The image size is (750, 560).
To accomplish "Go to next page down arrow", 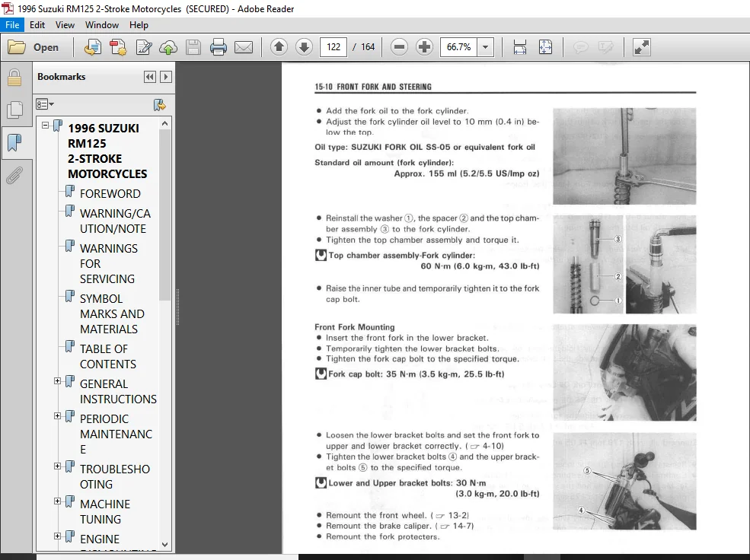I will click(x=305, y=47).
